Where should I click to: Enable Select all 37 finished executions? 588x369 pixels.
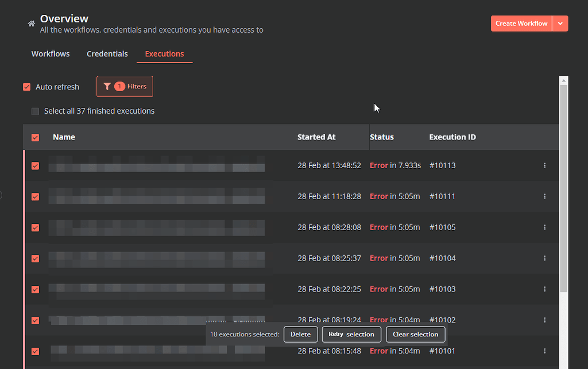(35, 111)
